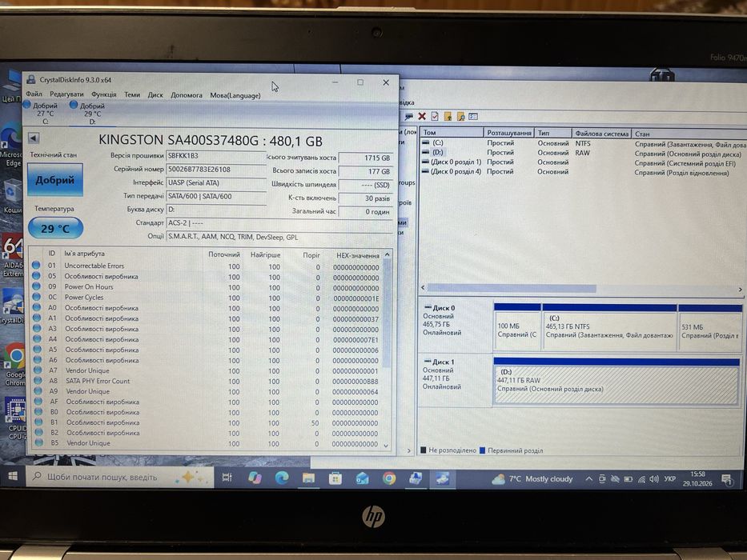Select the 01 Uncorrectable Errors row
747x560 pixels.
[x=206, y=266]
